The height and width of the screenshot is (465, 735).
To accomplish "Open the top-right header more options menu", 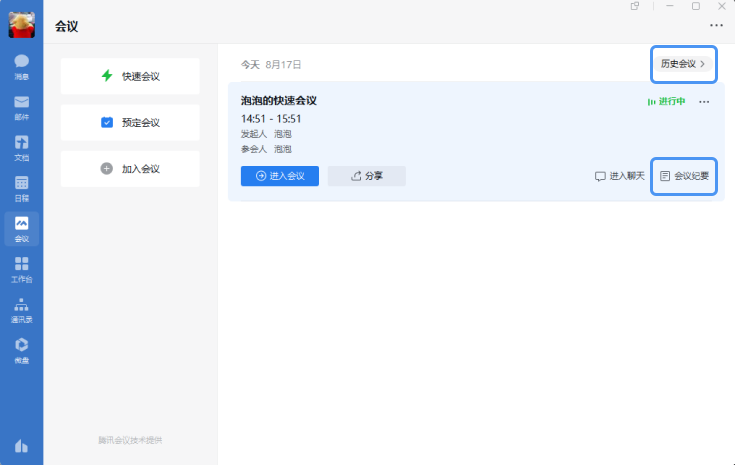I will pos(716,26).
